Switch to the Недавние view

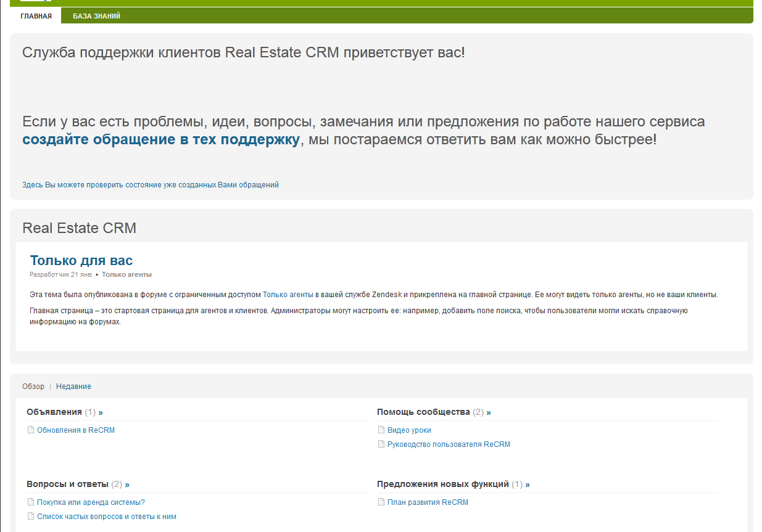click(73, 387)
